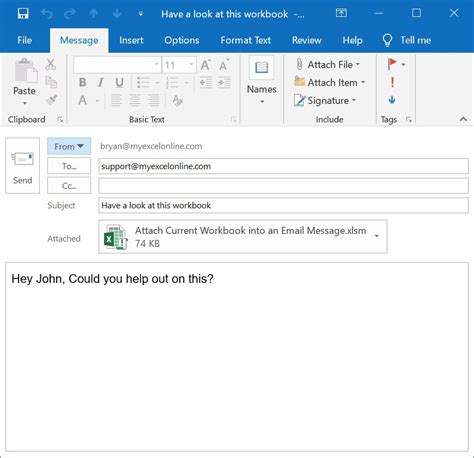This screenshot has width=474, height=458.
Task: Open Names address book button
Action: tap(262, 80)
